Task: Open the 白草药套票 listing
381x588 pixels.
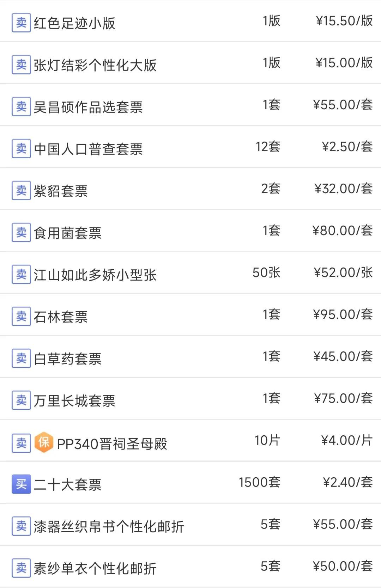Action: [x=68, y=359]
